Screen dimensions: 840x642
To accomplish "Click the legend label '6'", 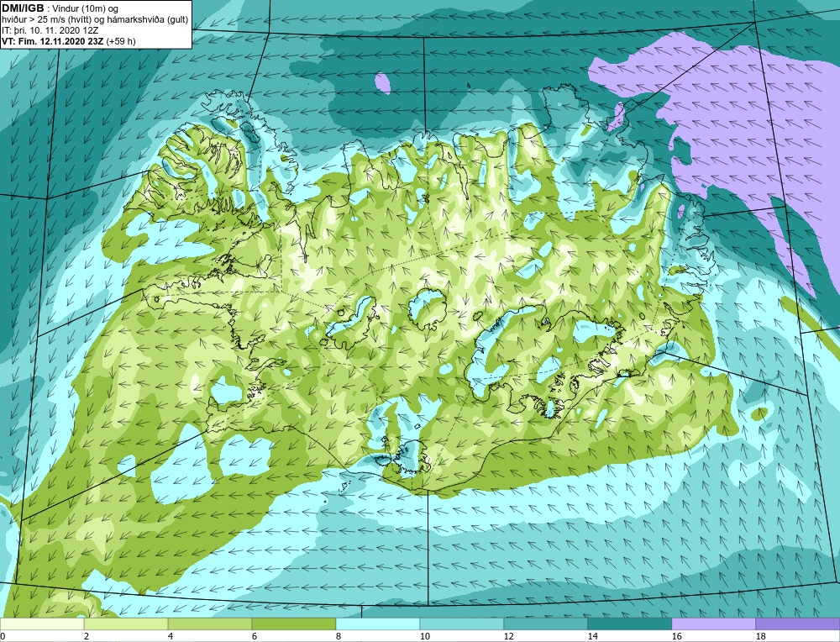I will coord(255,636).
